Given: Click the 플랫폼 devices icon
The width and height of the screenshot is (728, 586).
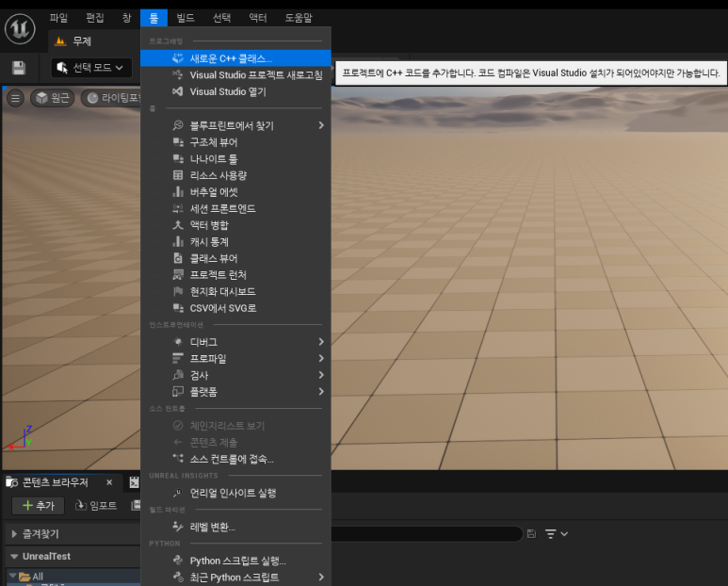Looking at the screenshot, I should 178,391.
